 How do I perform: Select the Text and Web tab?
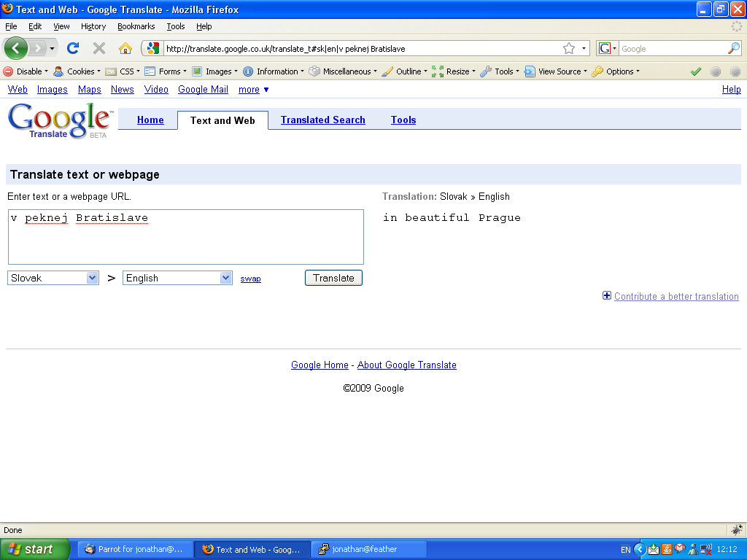(x=222, y=120)
